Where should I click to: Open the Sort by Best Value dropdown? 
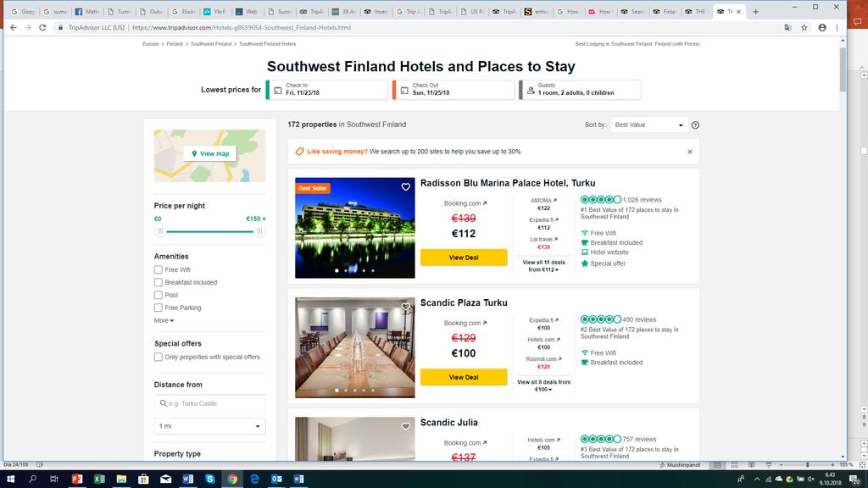[648, 125]
